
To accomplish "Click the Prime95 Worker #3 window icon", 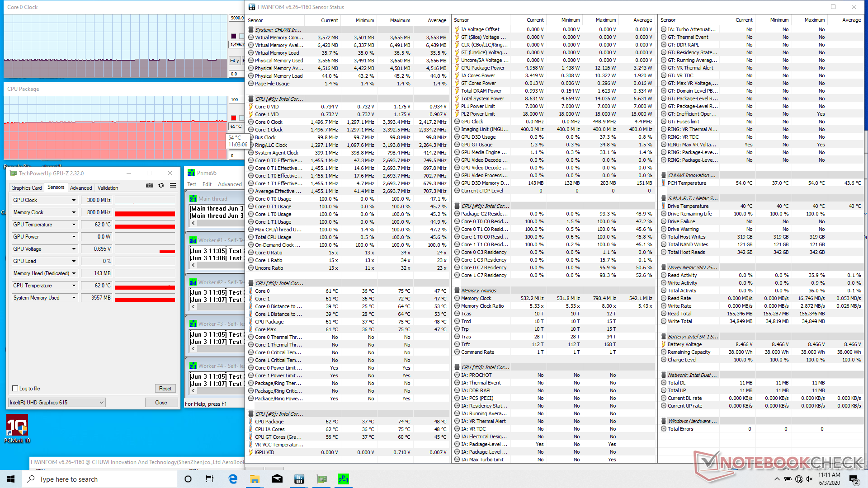I will [x=193, y=324].
